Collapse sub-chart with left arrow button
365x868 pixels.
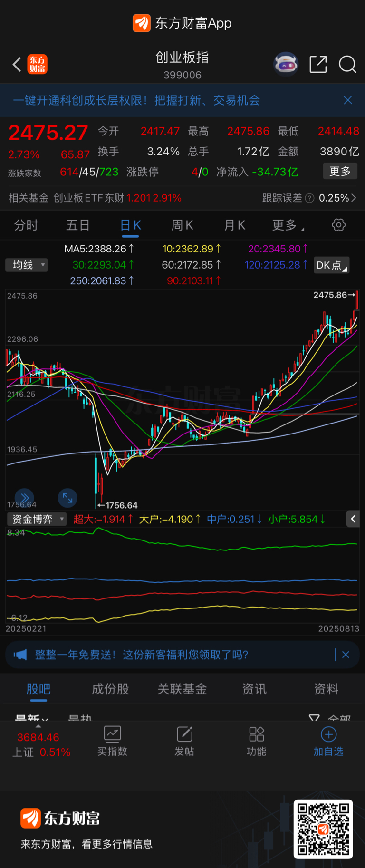coord(353,519)
